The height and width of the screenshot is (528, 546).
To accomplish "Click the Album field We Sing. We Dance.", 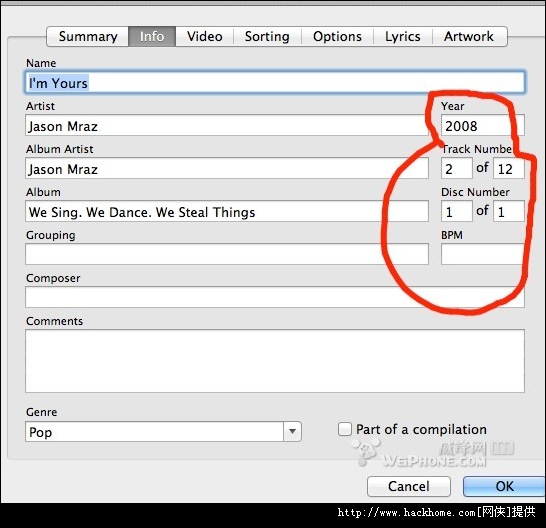I will [227, 211].
